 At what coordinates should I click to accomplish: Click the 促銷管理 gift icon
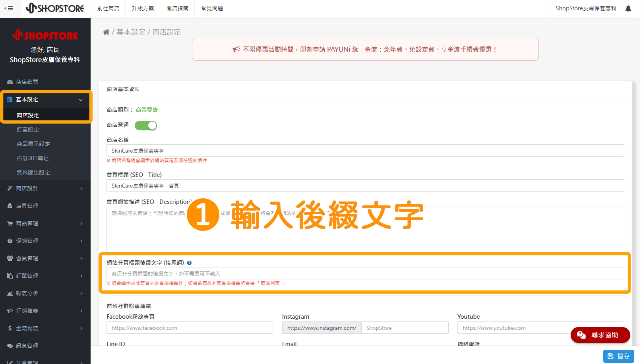(x=10, y=241)
